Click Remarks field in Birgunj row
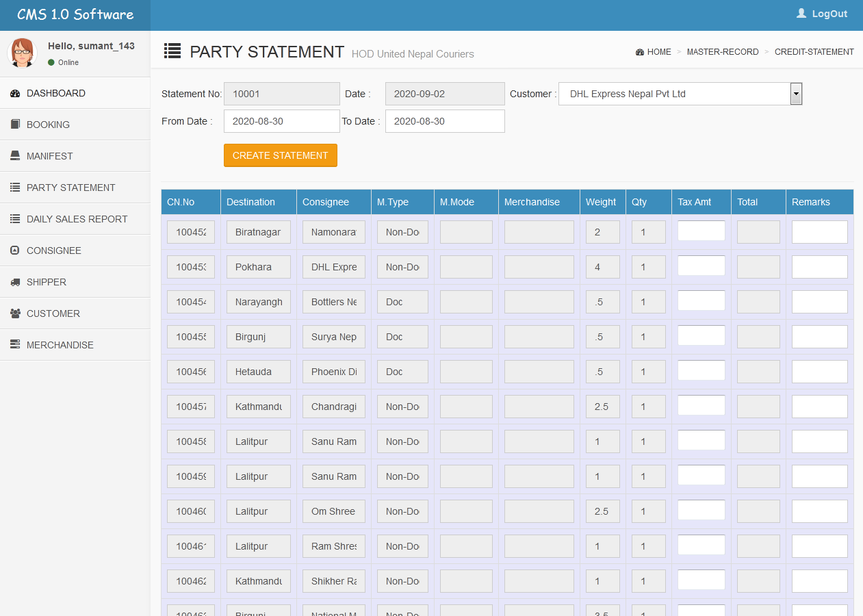 (x=820, y=337)
